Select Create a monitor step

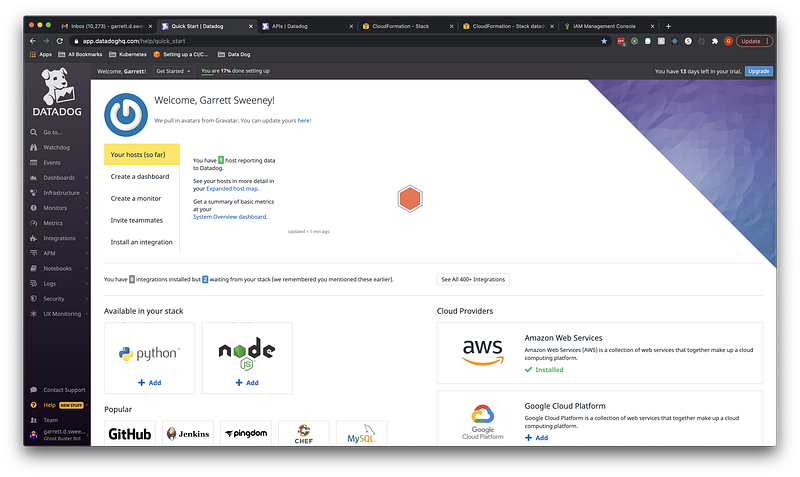pyautogui.click(x=136, y=198)
